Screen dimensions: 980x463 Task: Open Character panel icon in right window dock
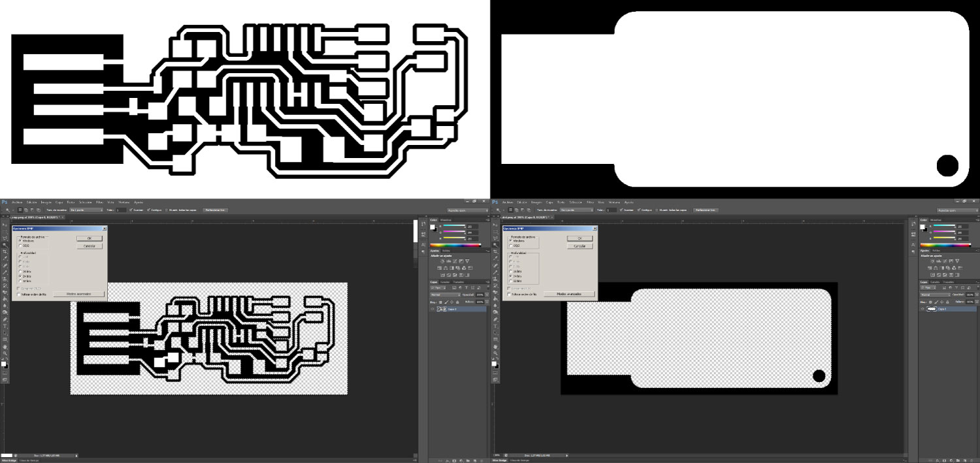coord(913,245)
